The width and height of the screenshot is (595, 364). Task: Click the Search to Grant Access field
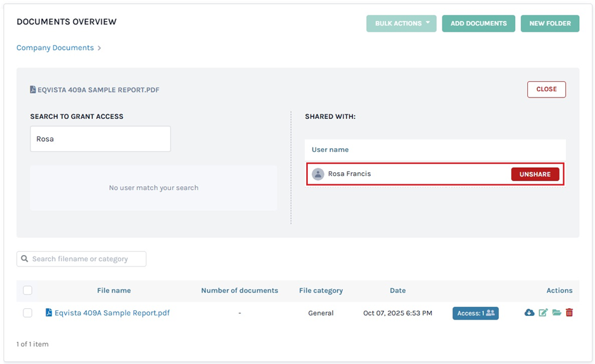click(100, 139)
